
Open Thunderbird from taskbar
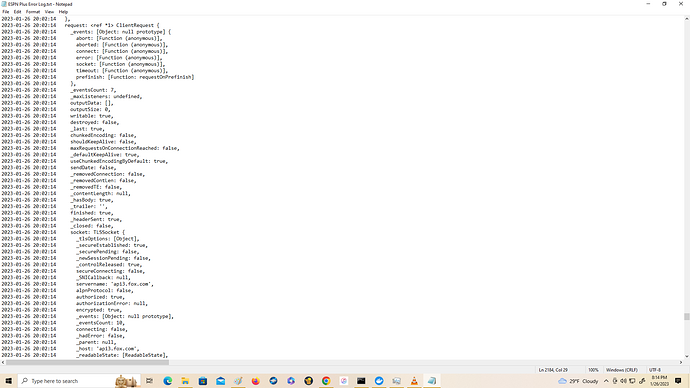tap(273, 381)
